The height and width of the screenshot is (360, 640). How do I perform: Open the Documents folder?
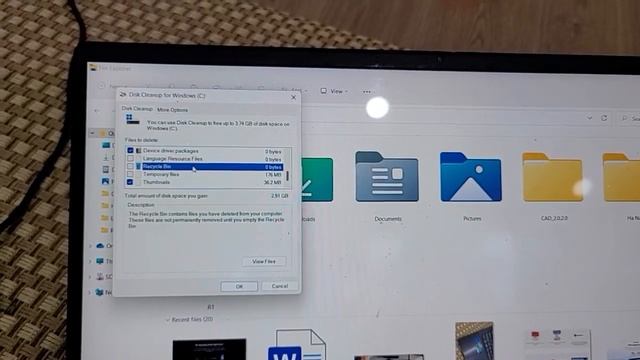click(x=387, y=177)
